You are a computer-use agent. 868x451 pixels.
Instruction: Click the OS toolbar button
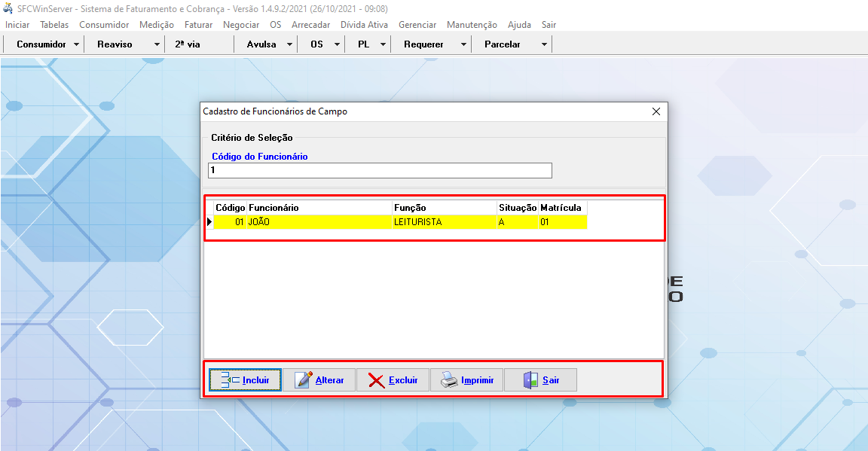click(x=316, y=44)
